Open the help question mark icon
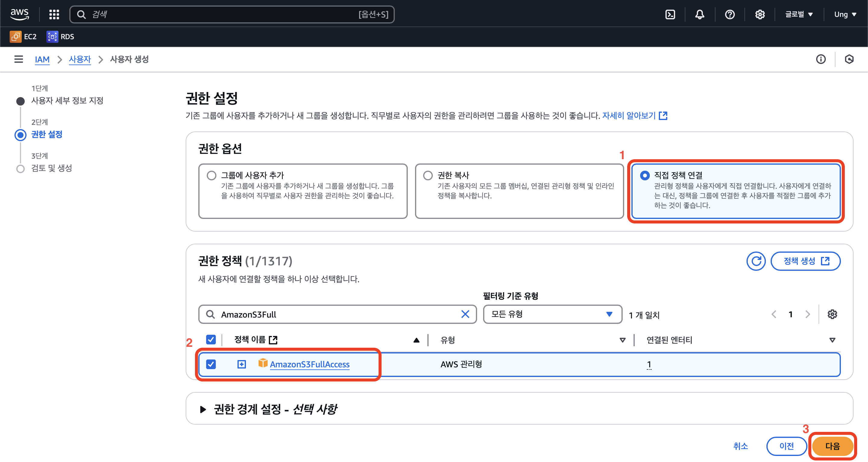Viewport: 868px width, 462px height. (730, 14)
